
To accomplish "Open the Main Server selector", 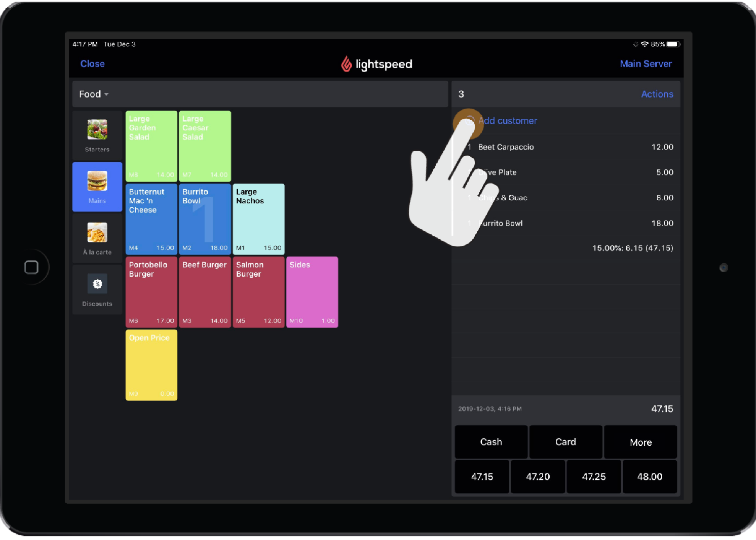I will pyautogui.click(x=646, y=63).
